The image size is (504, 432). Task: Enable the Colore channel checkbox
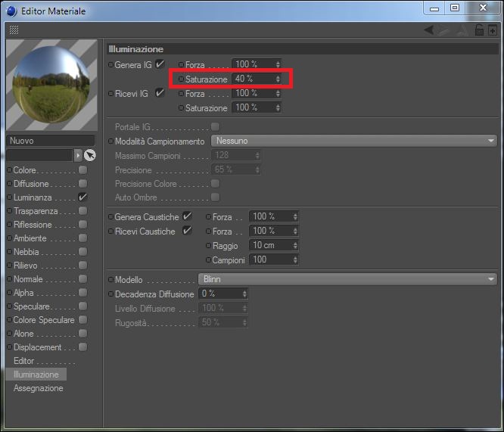click(83, 169)
